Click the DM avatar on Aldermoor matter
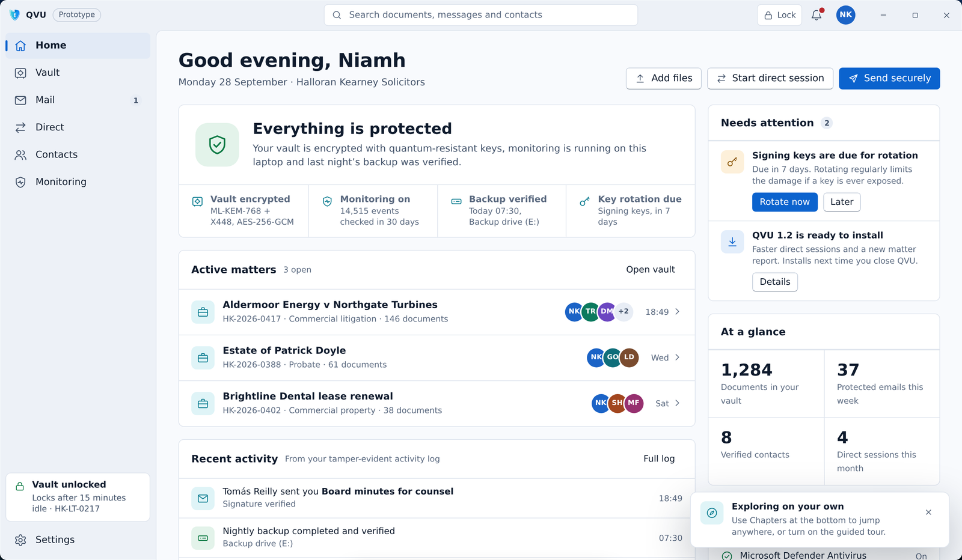Screen dimensions: 962x560 click(607, 311)
